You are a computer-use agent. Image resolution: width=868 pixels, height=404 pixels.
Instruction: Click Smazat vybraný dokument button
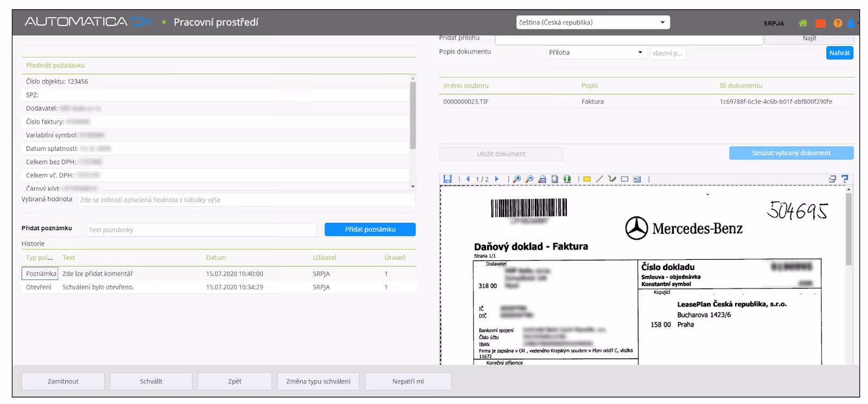(791, 153)
